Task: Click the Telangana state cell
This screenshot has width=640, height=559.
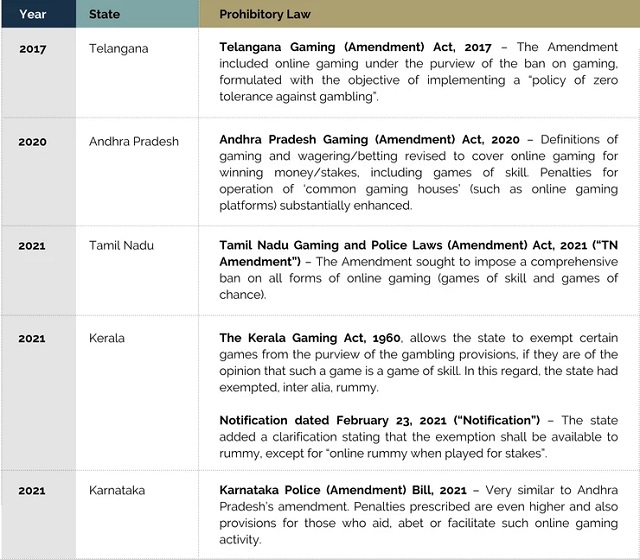Action: [120, 48]
